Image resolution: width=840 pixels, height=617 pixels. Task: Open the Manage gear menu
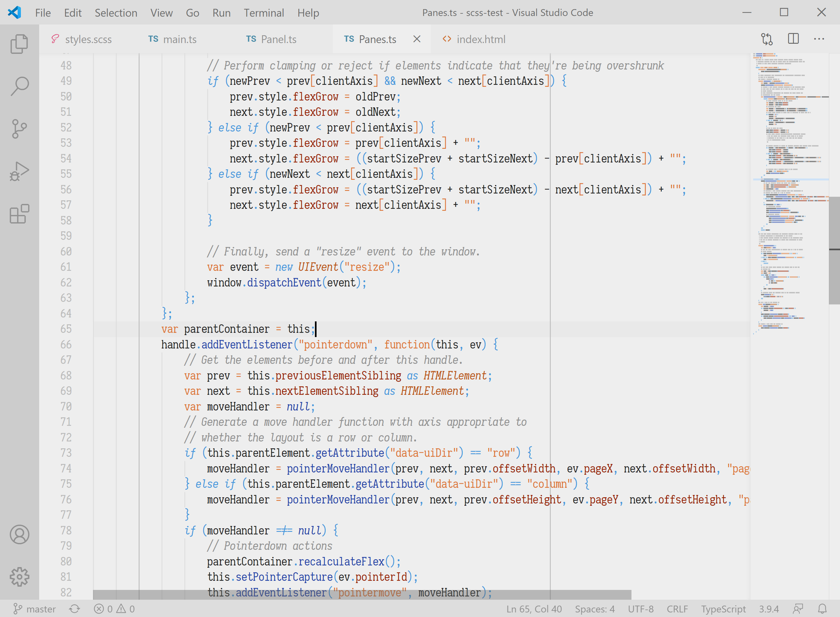[x=20, y=577]
